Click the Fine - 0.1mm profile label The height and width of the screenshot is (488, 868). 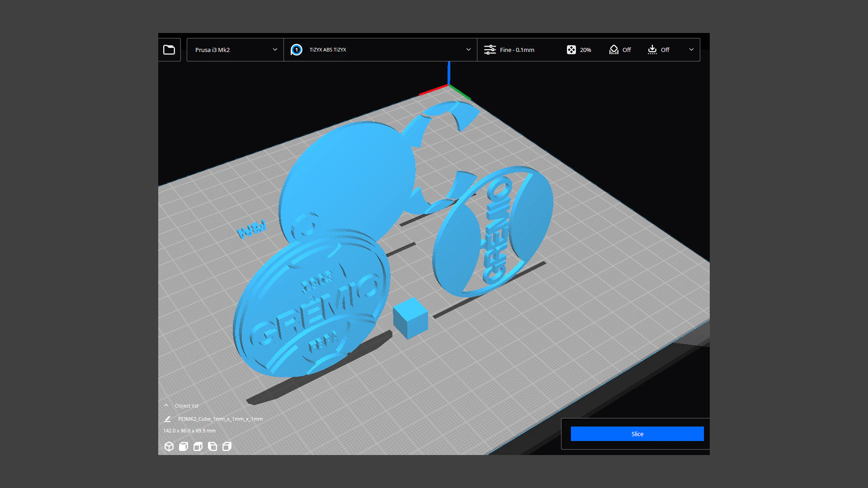point(517,50)
